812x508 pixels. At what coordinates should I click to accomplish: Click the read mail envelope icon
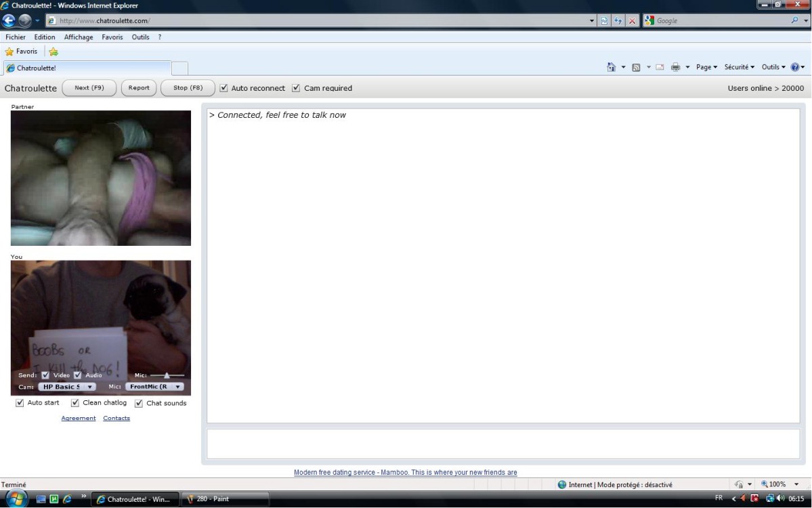660,67
